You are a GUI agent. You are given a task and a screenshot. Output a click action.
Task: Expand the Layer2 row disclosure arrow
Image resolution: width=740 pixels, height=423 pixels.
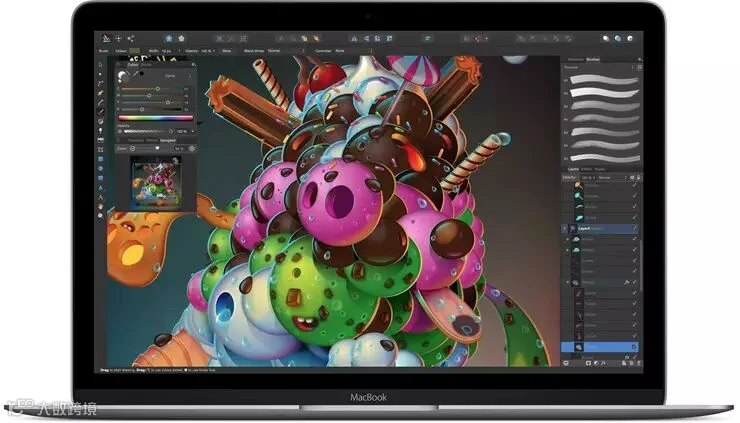pos(564,228)
